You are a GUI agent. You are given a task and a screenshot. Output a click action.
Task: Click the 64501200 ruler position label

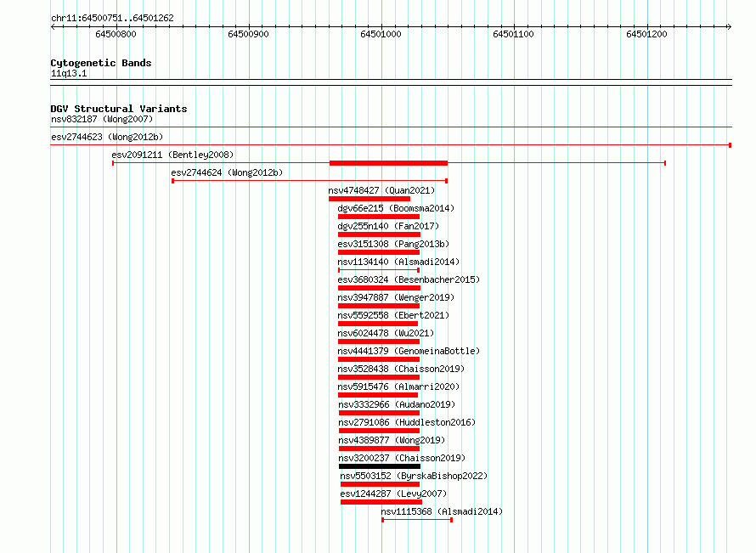[x=646, y=34]
